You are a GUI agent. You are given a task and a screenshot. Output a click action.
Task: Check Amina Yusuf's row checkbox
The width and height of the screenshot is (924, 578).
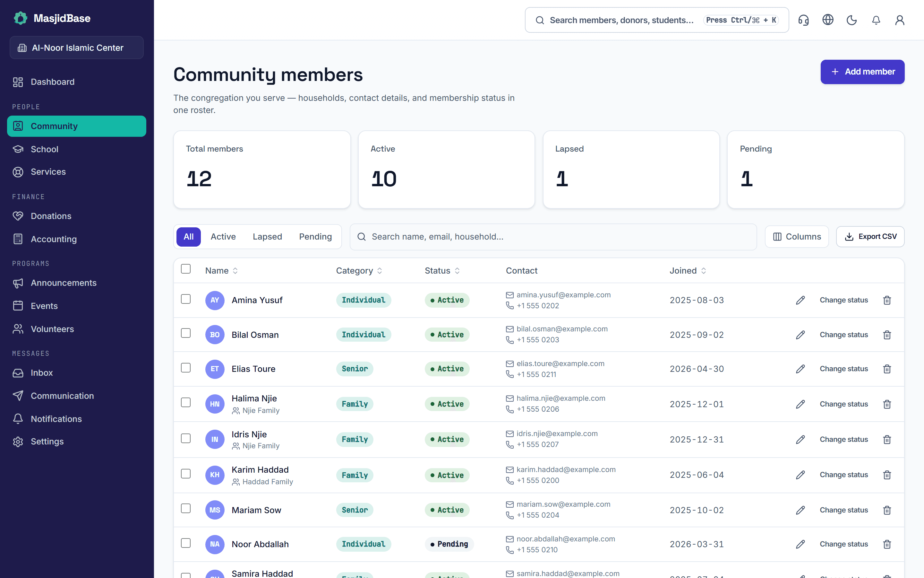tap(185, 299)
